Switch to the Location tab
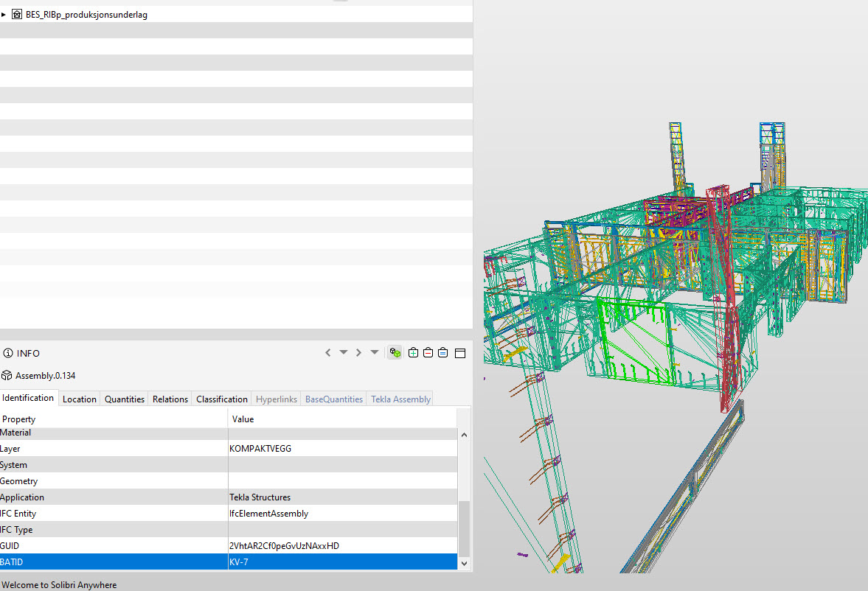 pos(79,399)
